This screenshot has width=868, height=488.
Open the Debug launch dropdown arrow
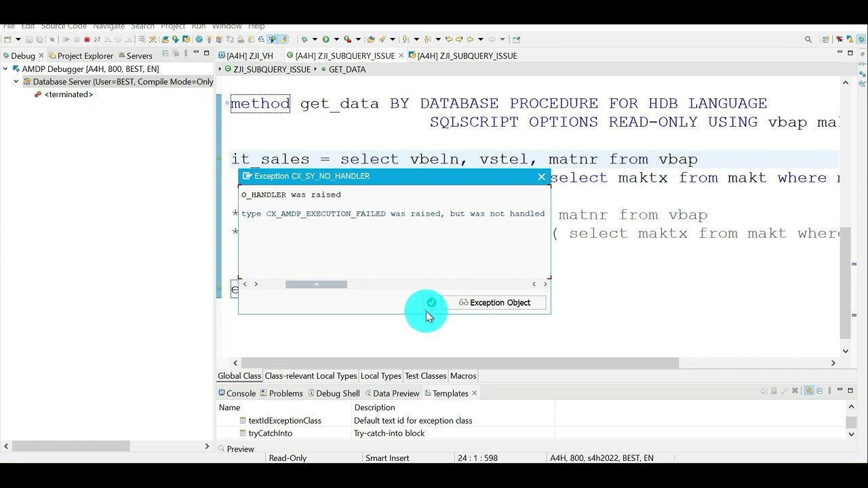coord(315,39)
